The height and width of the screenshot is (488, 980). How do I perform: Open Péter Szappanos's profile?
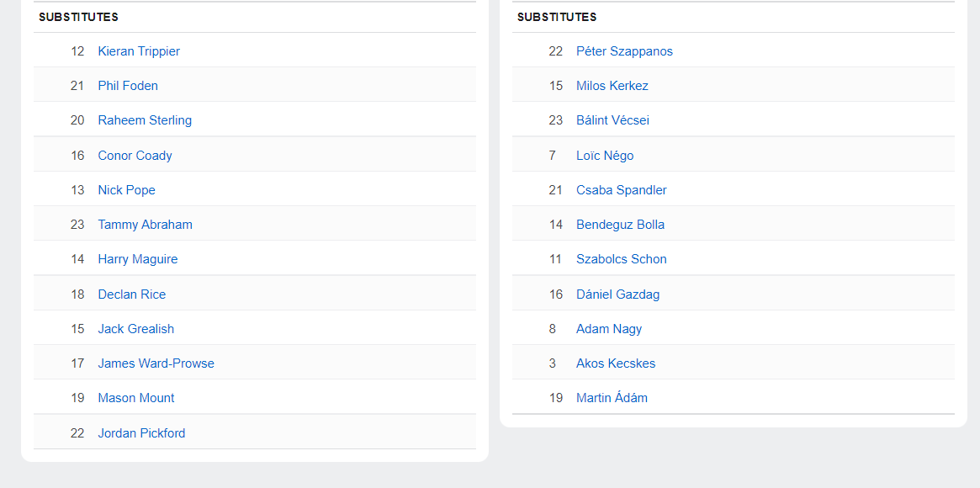tap(624, 51)
